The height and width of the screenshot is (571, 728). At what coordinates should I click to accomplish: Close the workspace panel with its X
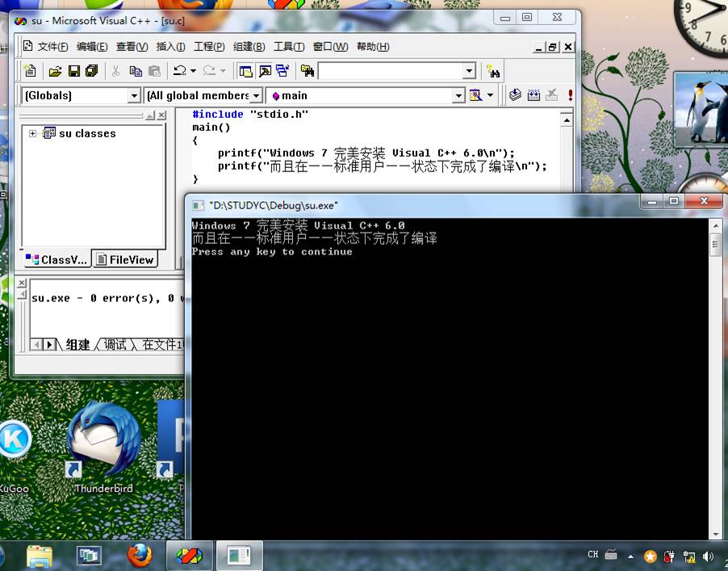(161, 115)
